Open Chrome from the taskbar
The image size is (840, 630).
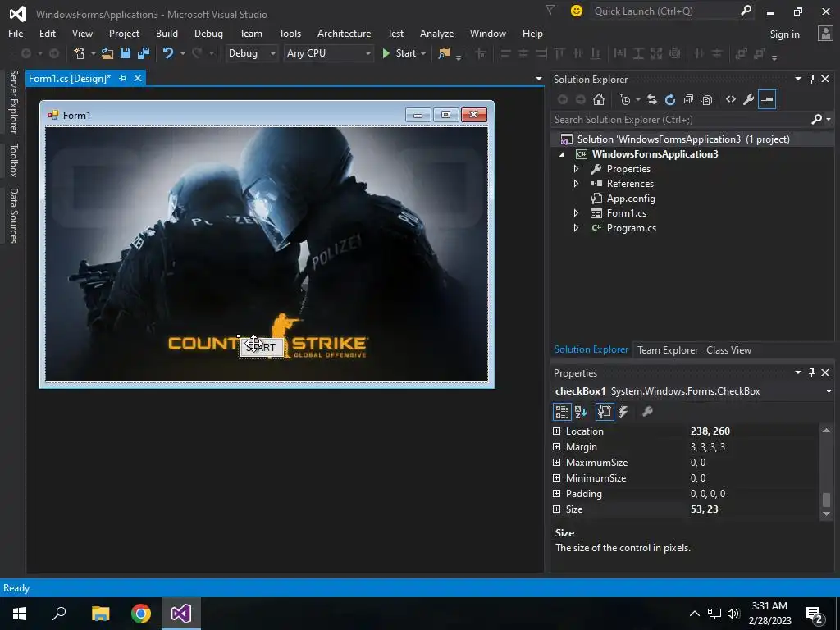point(141,614)
